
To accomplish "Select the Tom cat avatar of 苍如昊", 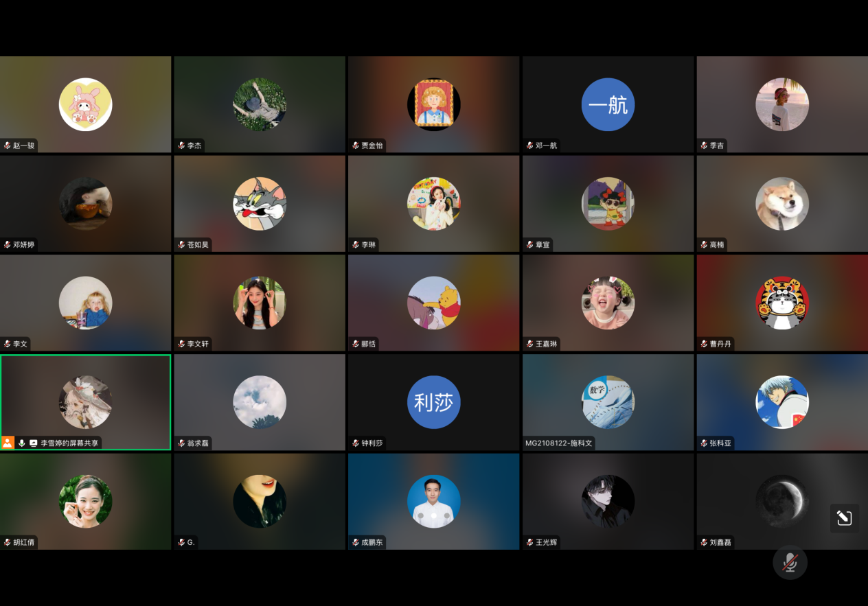I will [x=260, y=204].
